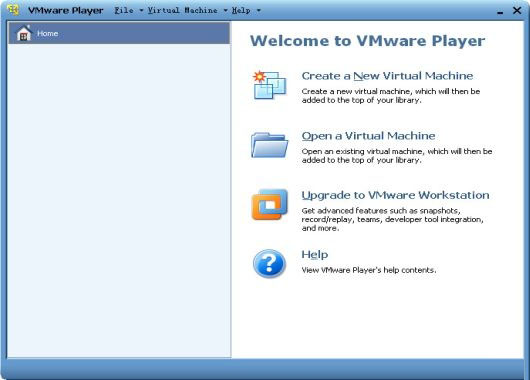Click the empty library panel area
Screen dimensions: 530x380
pos(119,200)
